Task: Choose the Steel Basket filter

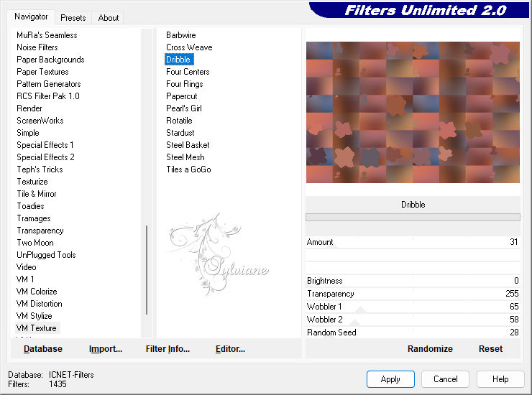Action: pyautogui.click(x=188, y=145)
